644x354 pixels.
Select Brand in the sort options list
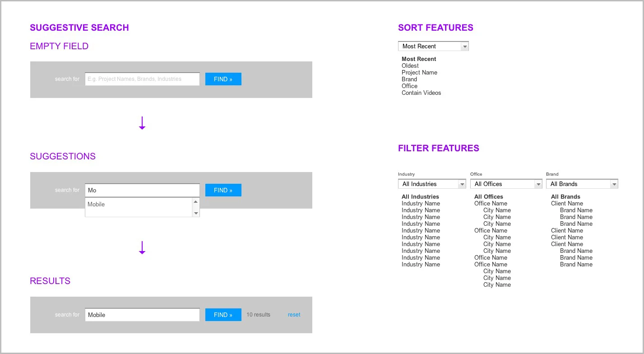(x=409, y=79)
